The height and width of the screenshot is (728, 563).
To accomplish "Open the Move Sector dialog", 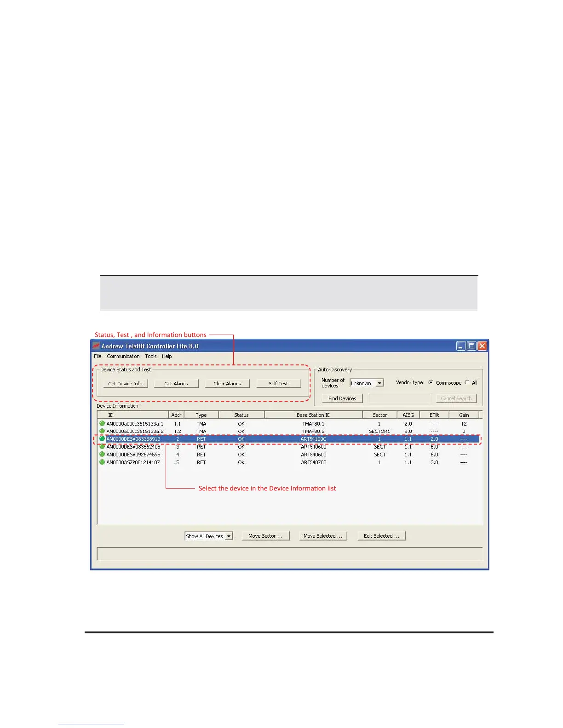I will [x=265, y=536].
